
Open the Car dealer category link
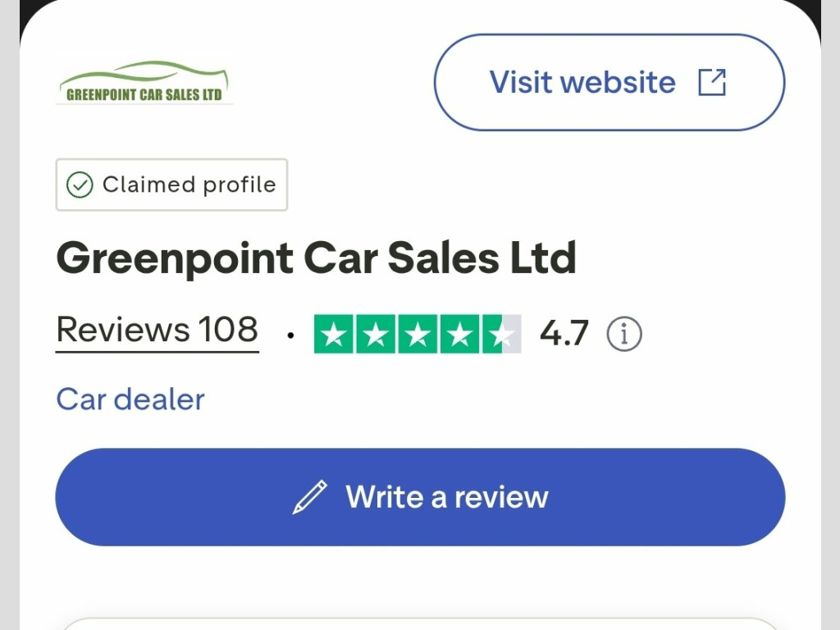click(x=130, y=399)
